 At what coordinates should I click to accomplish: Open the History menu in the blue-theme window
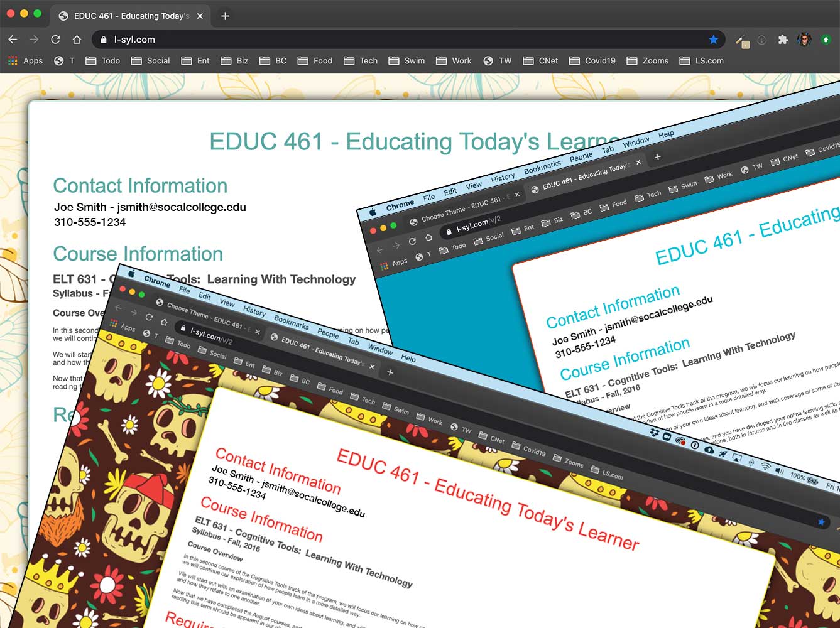[x=503, y=178]
